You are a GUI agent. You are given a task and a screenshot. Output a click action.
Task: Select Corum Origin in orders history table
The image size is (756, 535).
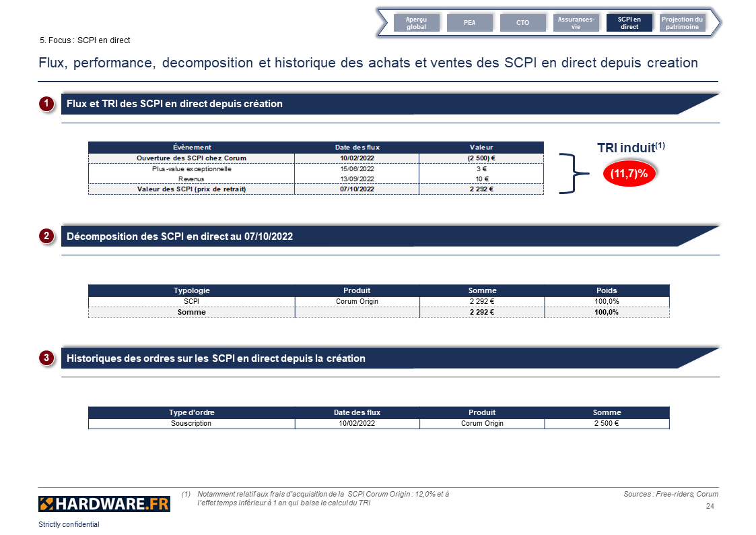pyautogui.click(x=482, y=424)
